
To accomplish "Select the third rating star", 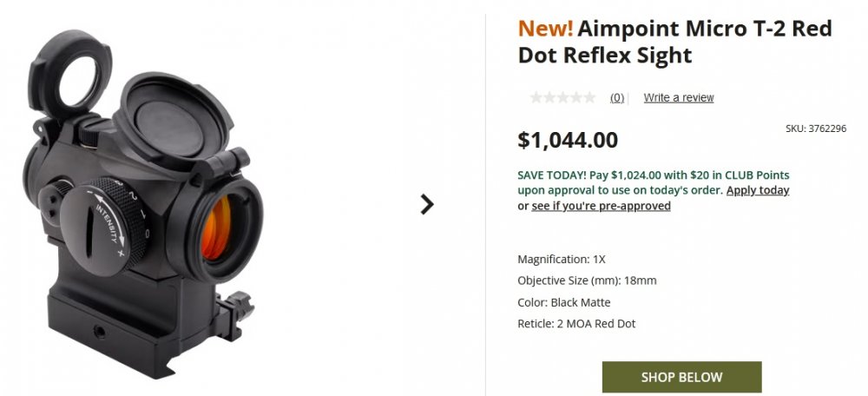I will coord(562,97).
